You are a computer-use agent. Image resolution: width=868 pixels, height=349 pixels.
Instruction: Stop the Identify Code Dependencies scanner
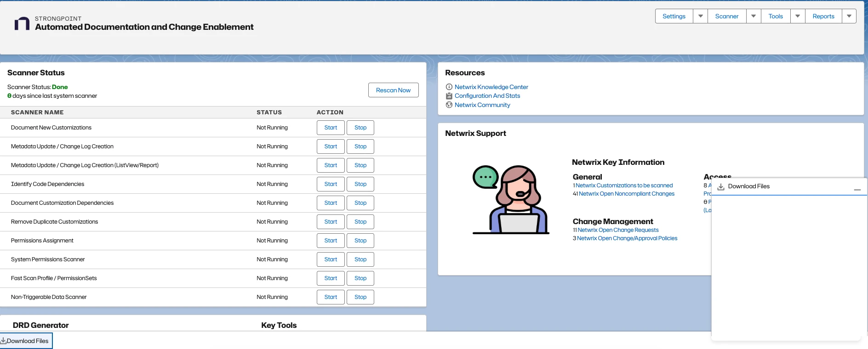[360, 184]
